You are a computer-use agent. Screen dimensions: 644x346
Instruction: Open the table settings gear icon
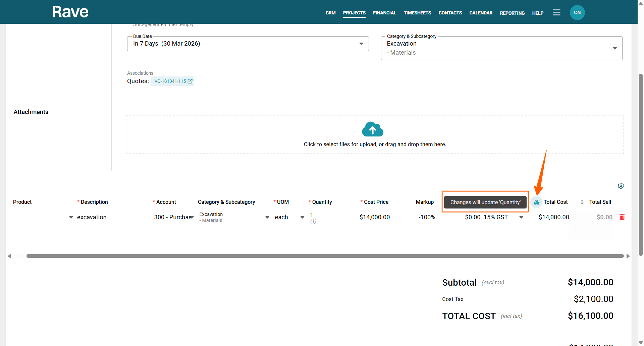click(x=621, y=186)
